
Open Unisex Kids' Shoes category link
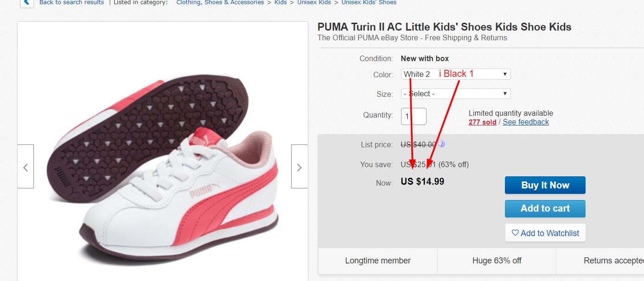pyautogui.click(x=369, y=3)
